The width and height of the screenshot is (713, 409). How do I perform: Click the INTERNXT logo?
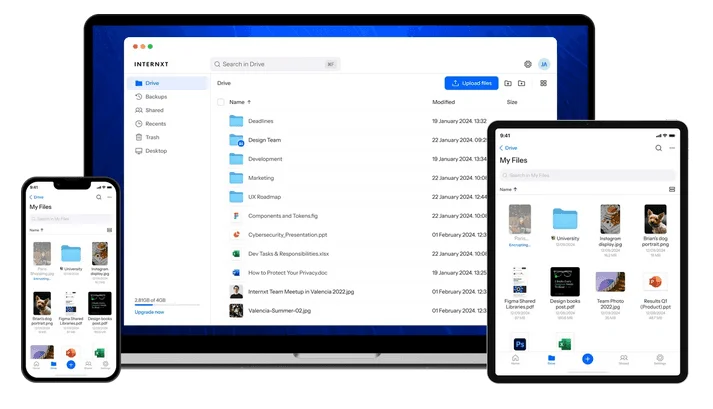(151, 64)
